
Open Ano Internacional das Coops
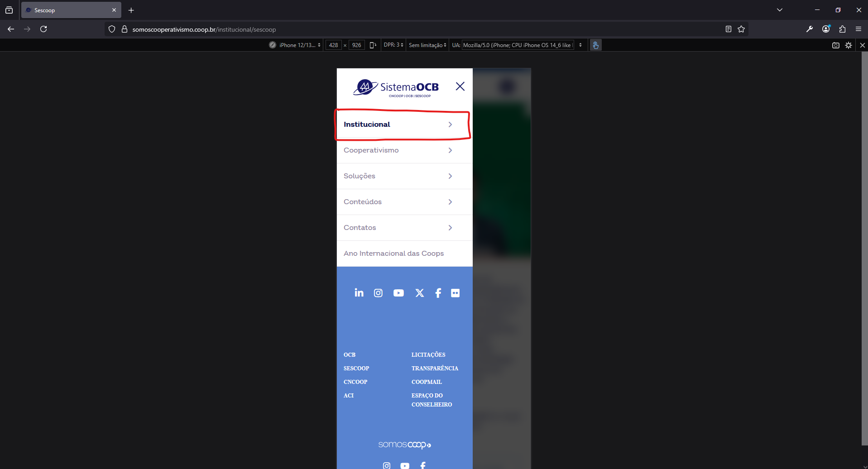(393, 254)
